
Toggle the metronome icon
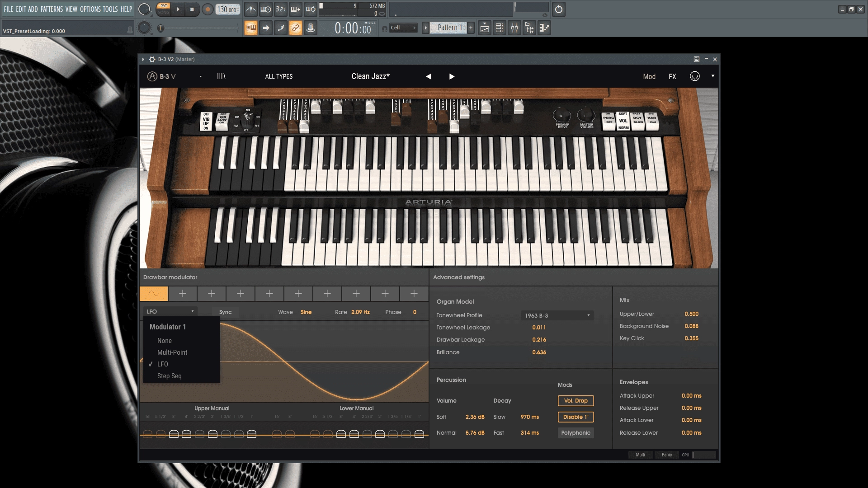pyautogui.click(x=251, y=9)
